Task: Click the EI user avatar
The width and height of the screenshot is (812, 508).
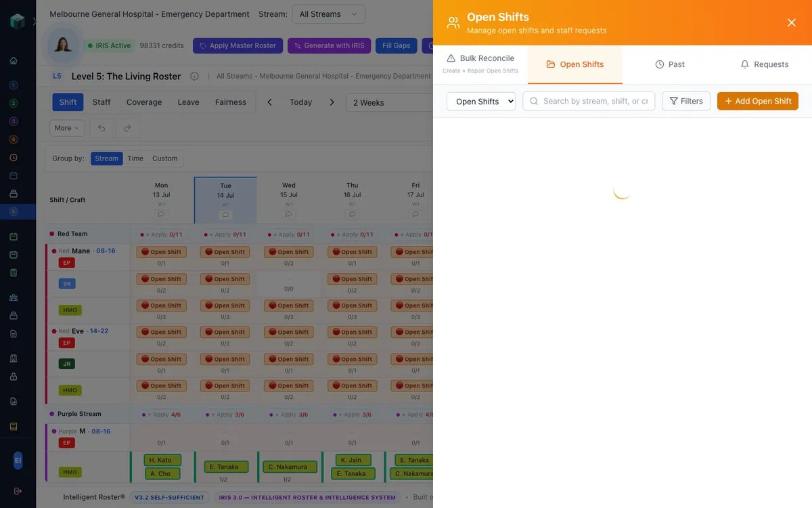Action: 18,461
